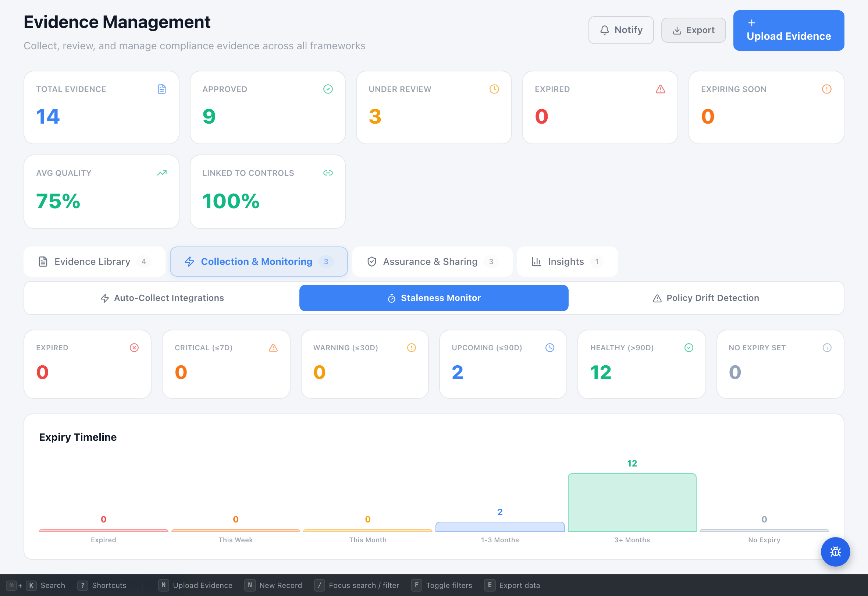
Task: Click the Upload Evidence button
Action: (x=789, y=30)
